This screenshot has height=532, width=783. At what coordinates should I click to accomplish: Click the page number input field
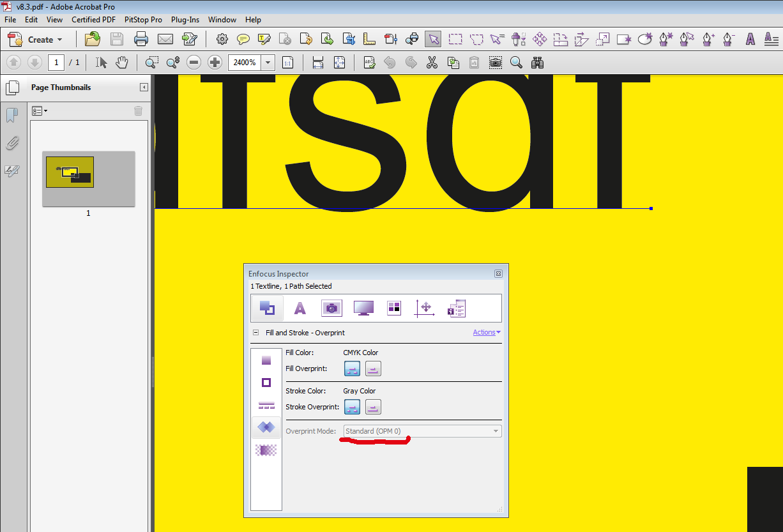tap(56, 63)
